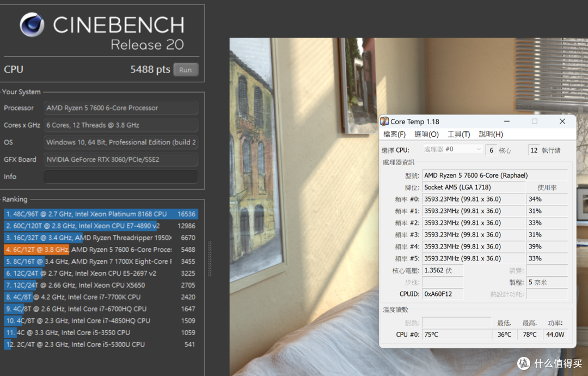Expand the 處理器 #0 CPU selection dropdown
Screen dimensions: 588x376
tap(452, 149)
